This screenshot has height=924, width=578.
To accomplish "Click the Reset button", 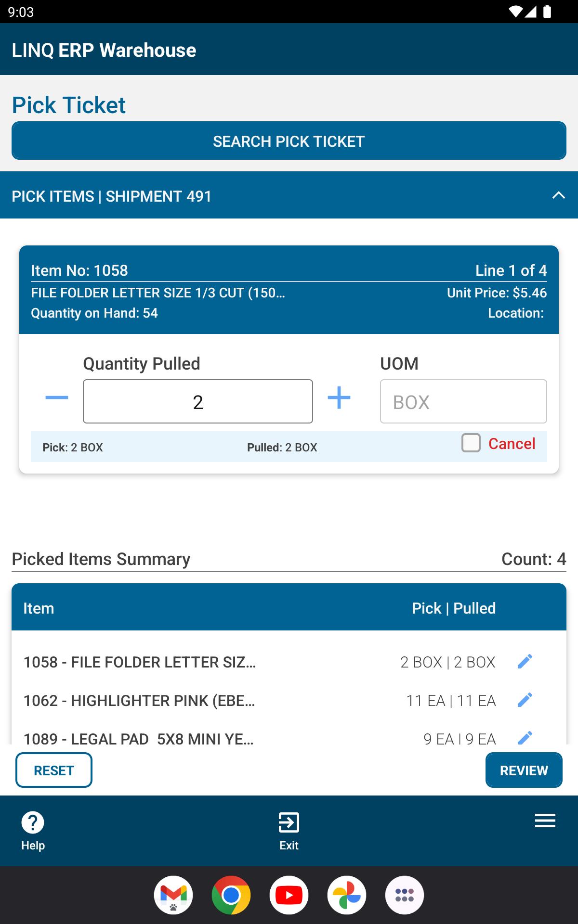I will coord(54,770).
